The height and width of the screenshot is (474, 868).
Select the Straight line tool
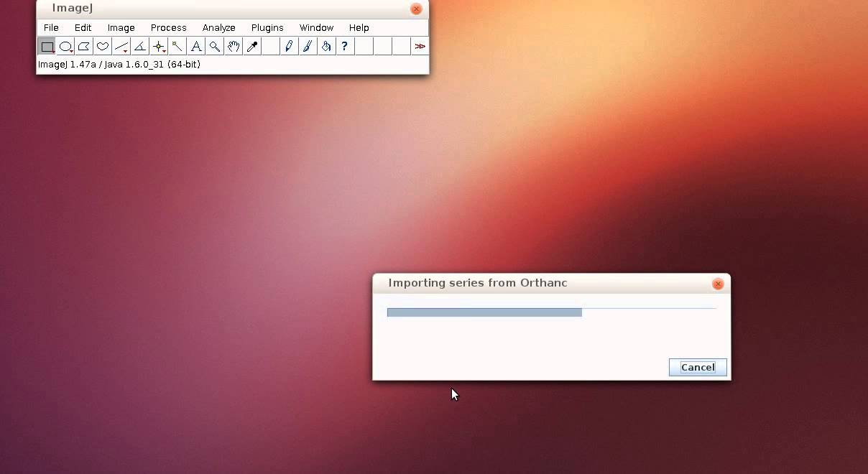coord(121,47)
